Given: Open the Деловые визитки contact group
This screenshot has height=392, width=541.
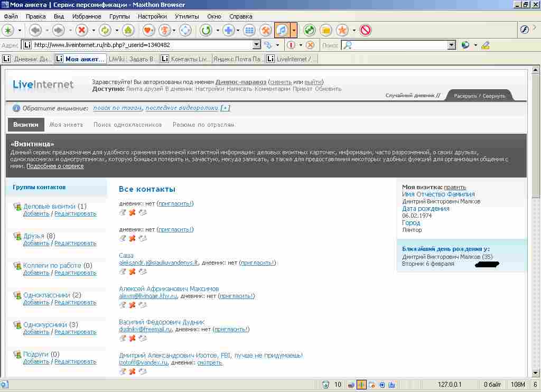Looking at the screenshot, I should tap(49, 207).
